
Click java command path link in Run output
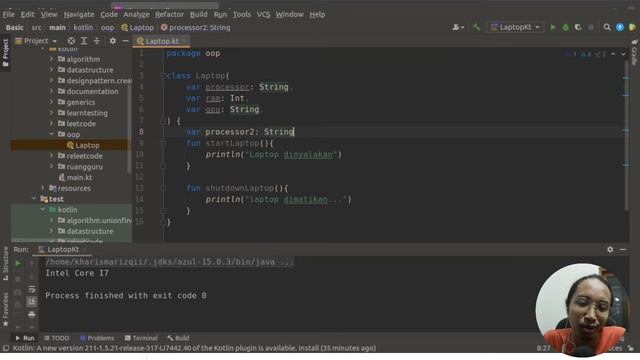tap(169, 262)
